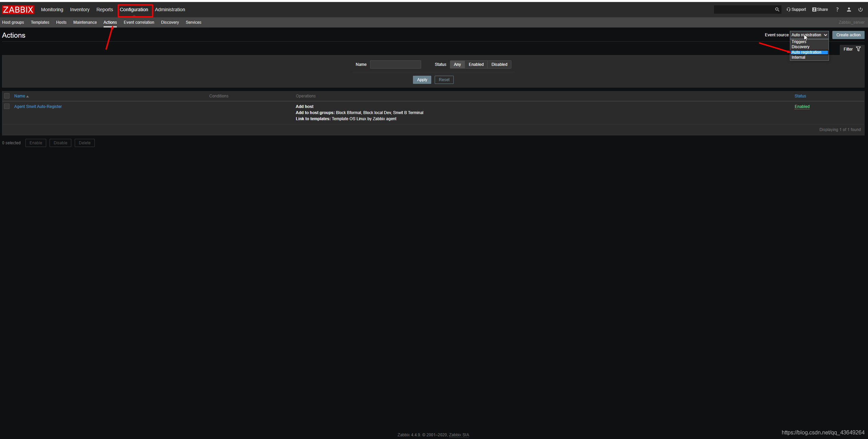The height and width of the screenshot is (439, 868).
Task: Click the Create action button
Action: point(848,35)
